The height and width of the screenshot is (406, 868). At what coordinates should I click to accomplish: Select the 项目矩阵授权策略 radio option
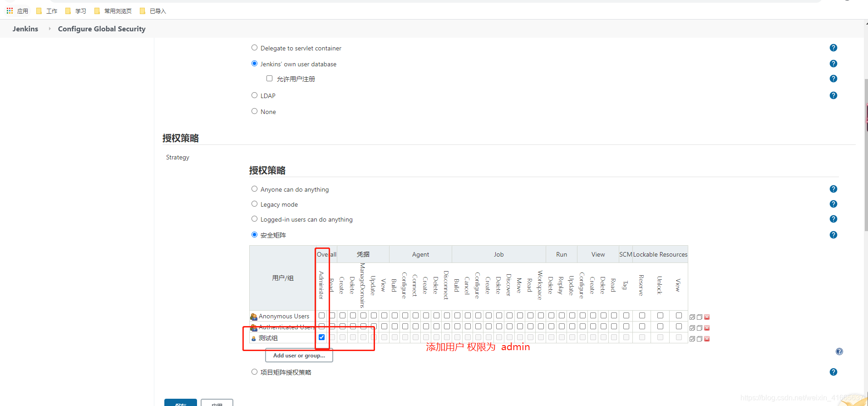254,372
